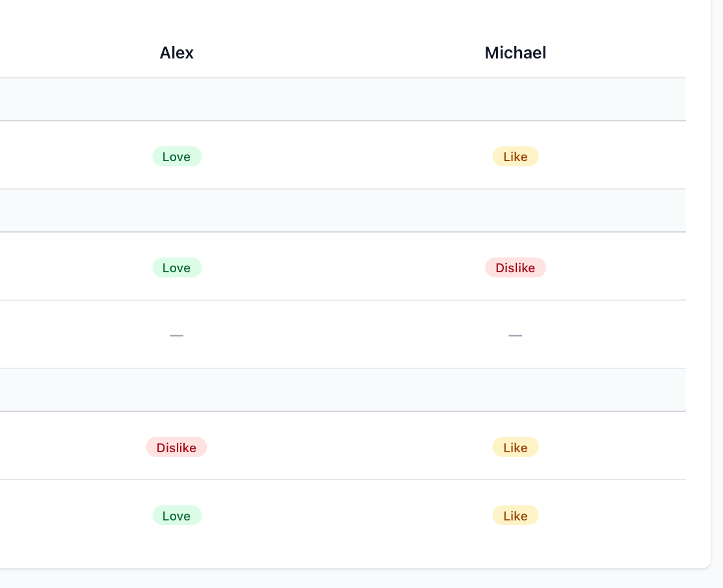Screen dimensions: 723x588
Task: Expand the second gray section divider row
Action: (343, 209)
